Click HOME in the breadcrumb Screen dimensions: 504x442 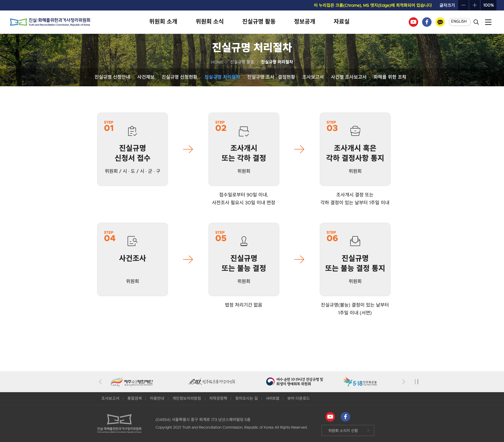(217, 62)
